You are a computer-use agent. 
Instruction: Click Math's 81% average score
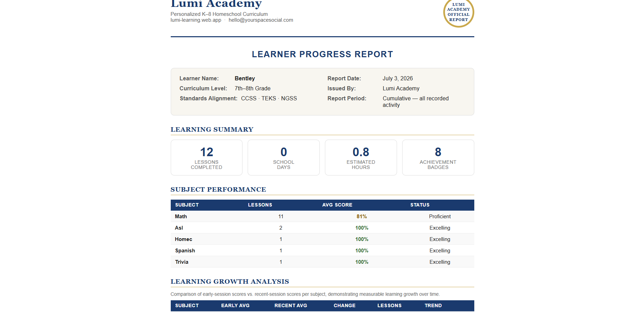361,217
